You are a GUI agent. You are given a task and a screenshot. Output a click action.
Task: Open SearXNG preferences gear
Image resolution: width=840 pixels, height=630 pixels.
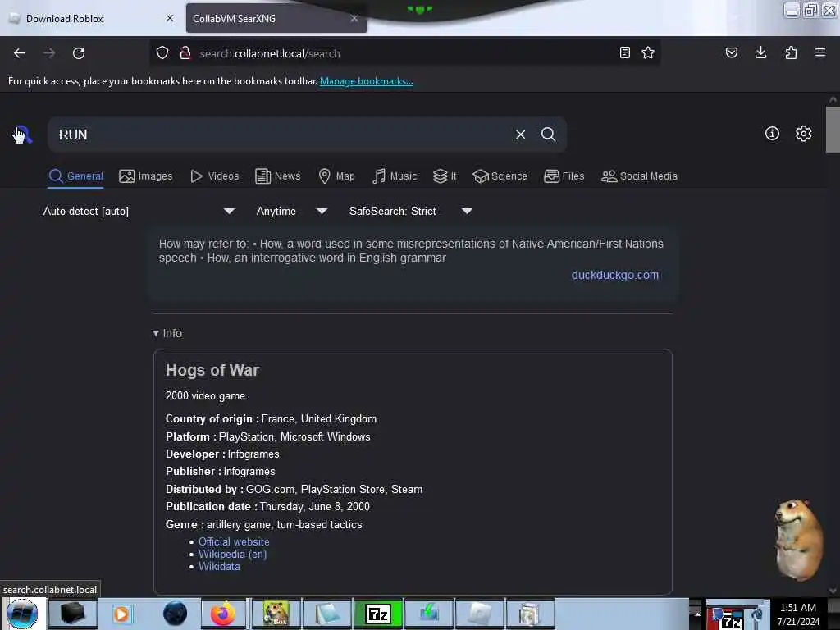pos(804,134)
